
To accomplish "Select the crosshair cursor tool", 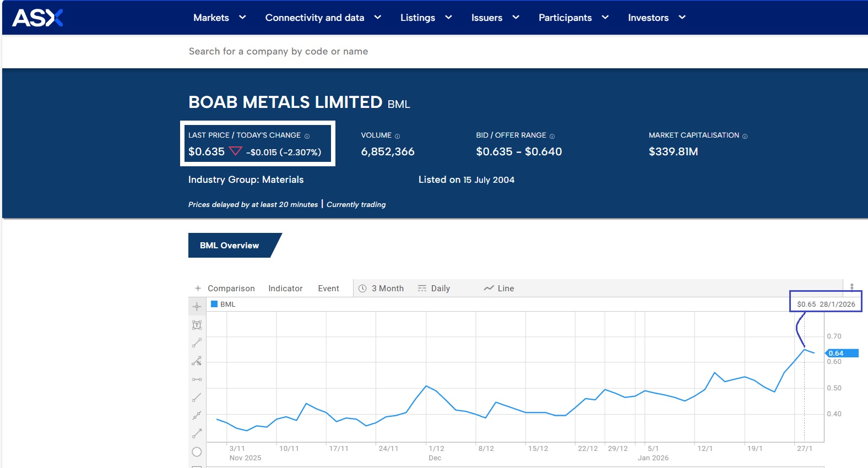I will pyautogui.click(x=197, y=307).
